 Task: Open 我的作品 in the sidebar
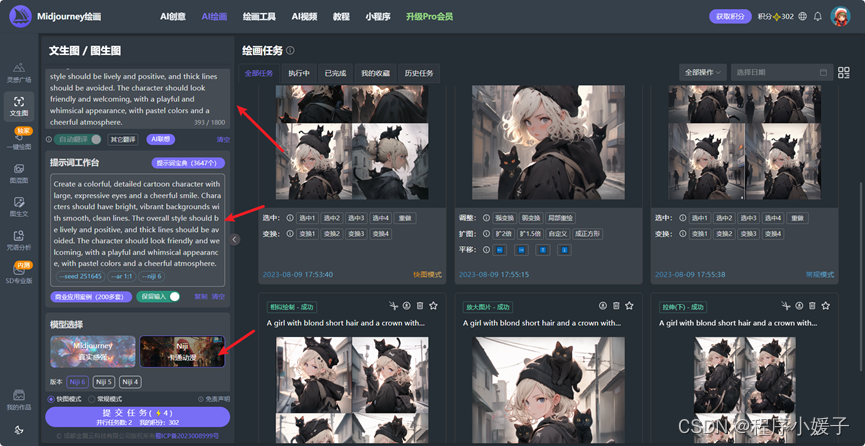click(19, 401)
